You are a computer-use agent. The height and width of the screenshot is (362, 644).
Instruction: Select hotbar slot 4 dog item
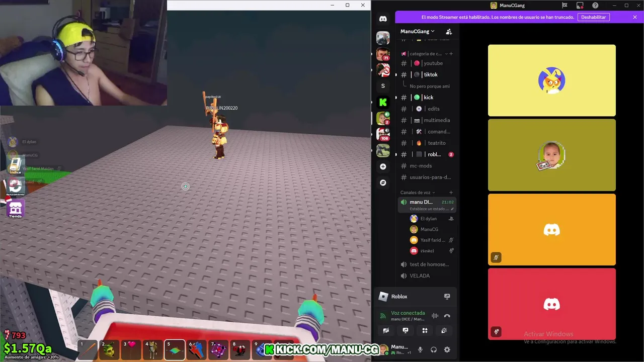pyautogui.click(x=153, y=350)
